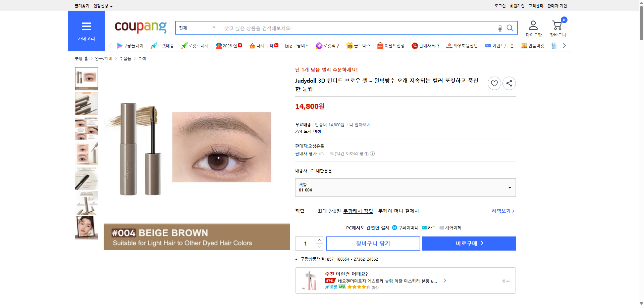The image size is (644, 306).
Task: Open the shopping cart (장바구니) icon
Action: tap(557, 25)
